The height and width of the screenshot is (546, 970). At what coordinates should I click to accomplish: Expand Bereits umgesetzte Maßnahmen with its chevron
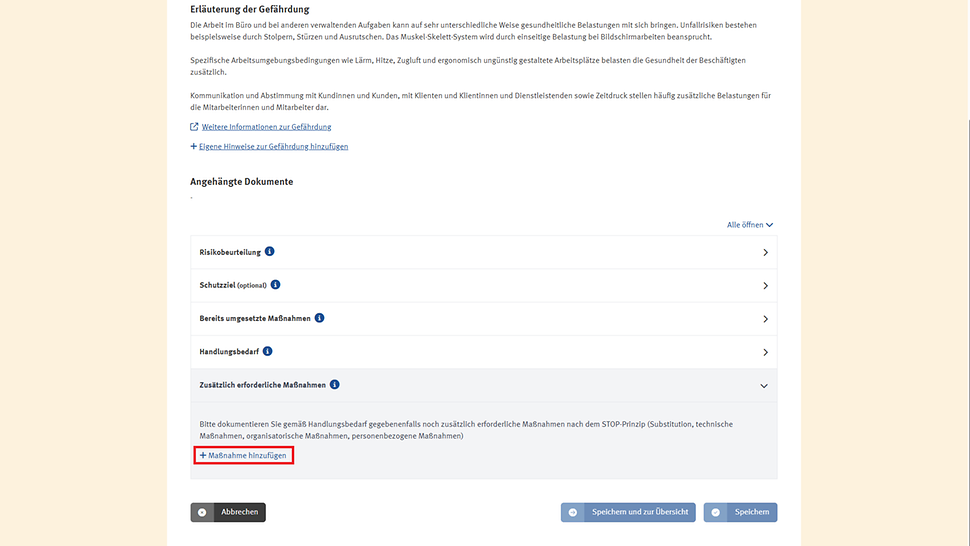click(x=765, y=319)
